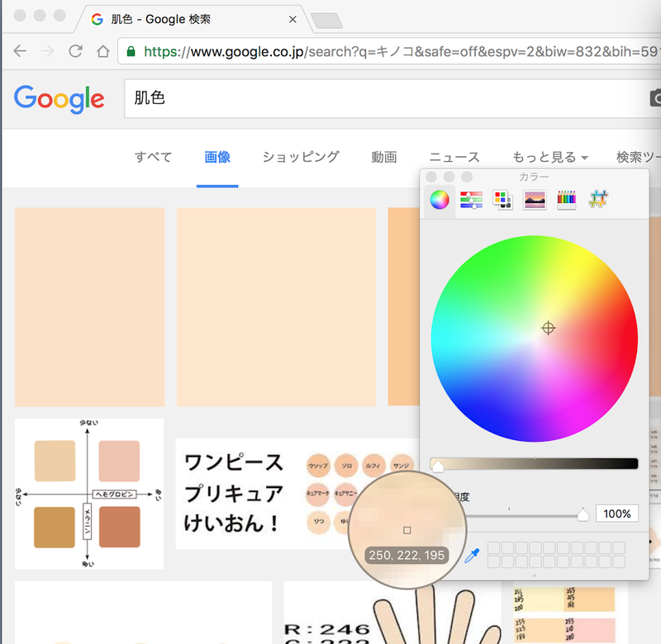This screenshot has height=644, width=661.
Task: Expand the もっと見る dropdown
Action: (x=549, y=157)
